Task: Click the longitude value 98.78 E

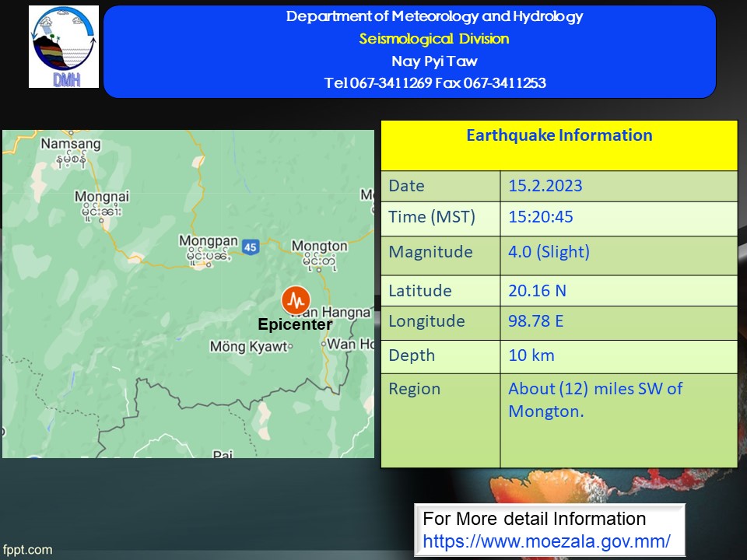Action: (536, 321)
